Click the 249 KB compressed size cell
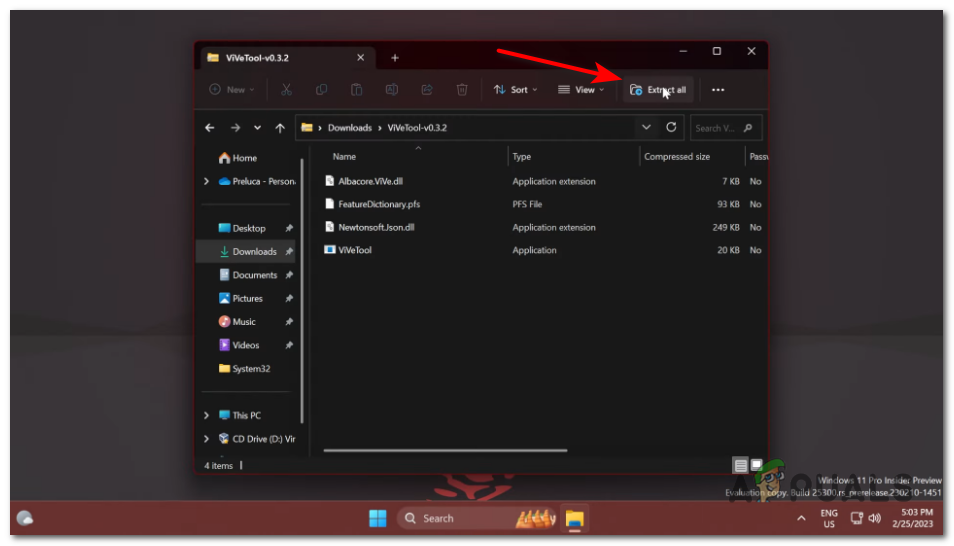The height and width of the screenshot is (546, 954). click(726, 227)
